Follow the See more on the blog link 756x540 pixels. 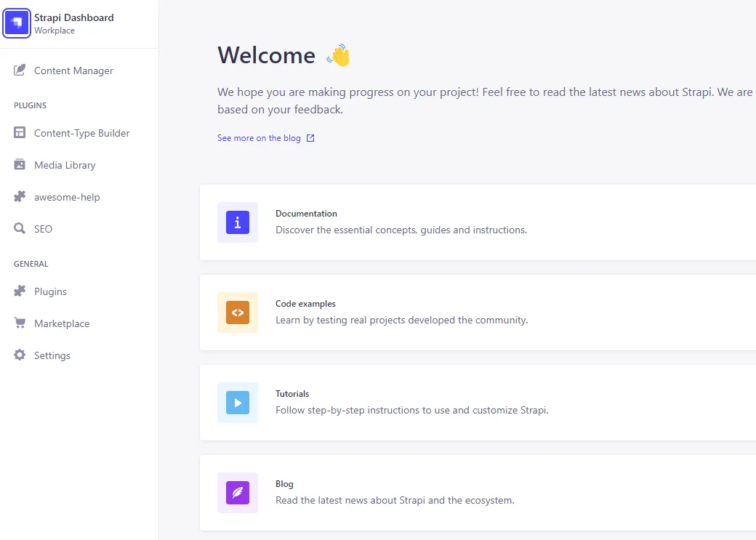[x=259, y=138]
